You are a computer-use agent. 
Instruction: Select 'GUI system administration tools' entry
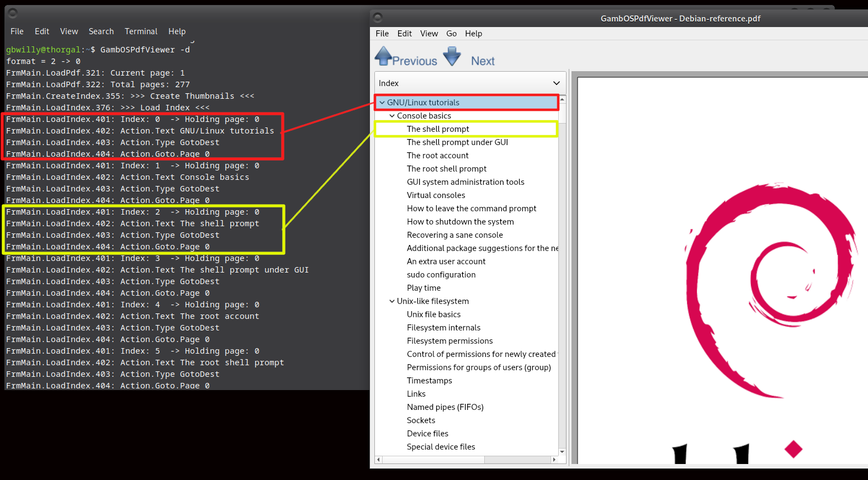(x=465, y=182)
